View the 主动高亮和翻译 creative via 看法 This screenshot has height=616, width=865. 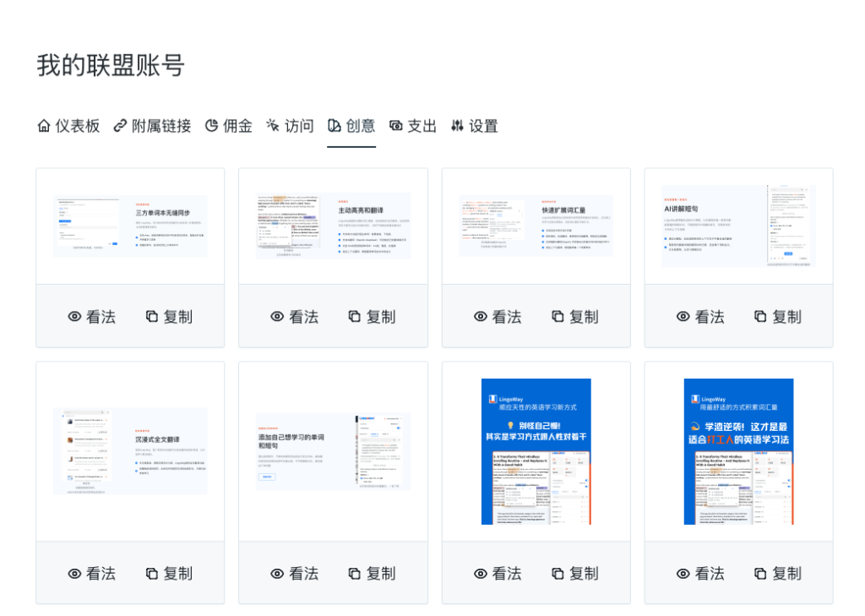point(295,317)
